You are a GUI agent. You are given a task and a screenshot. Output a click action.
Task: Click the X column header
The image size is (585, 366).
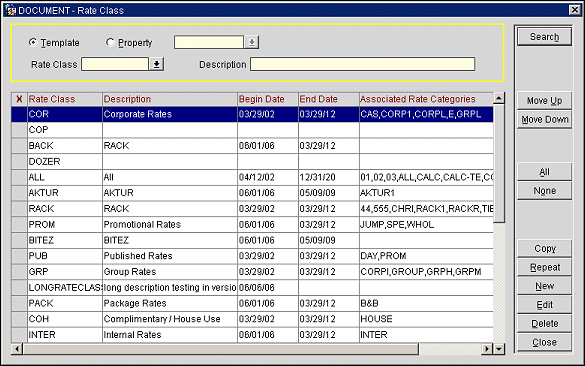[x=19, y=99]
